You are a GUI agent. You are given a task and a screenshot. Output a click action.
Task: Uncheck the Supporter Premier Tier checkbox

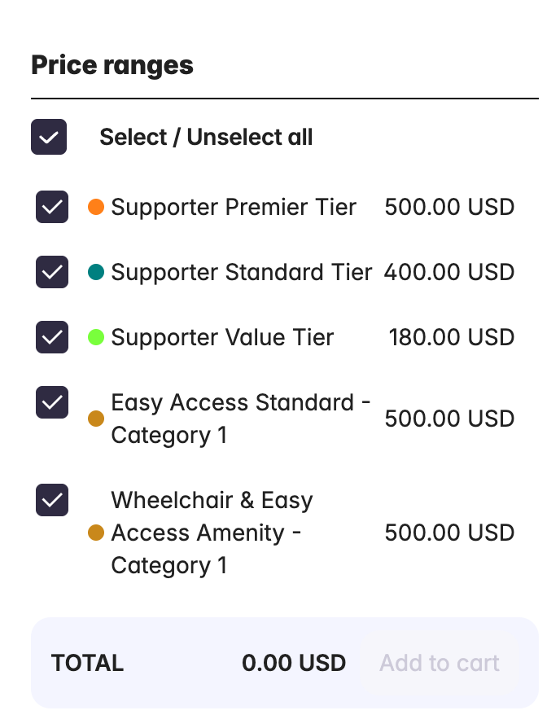(52, 207)
